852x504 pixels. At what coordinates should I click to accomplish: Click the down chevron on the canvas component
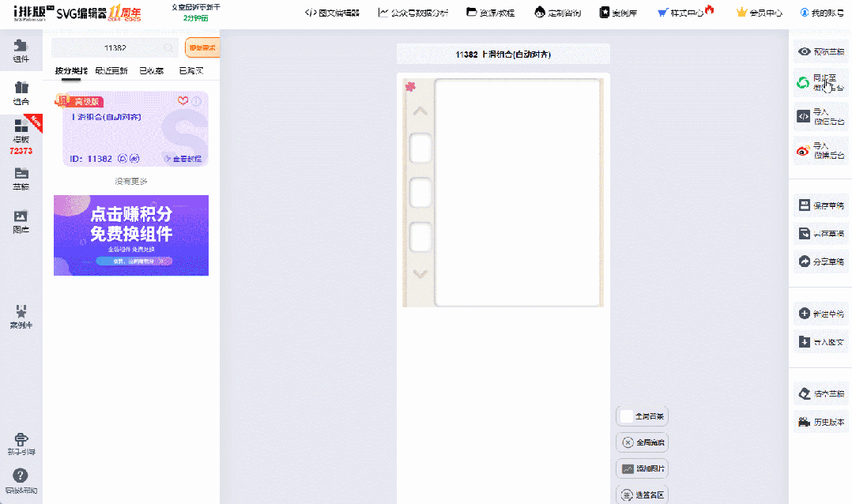[x=420, y=274]
